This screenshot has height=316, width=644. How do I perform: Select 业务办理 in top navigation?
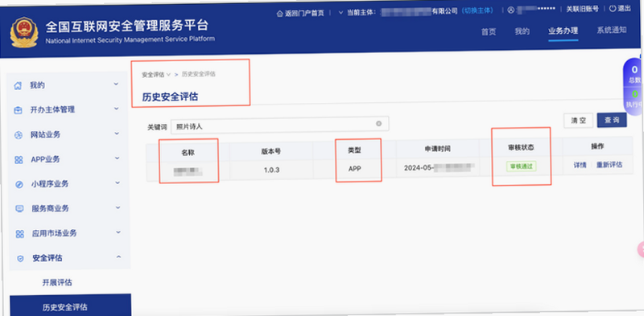pos(563,31)
